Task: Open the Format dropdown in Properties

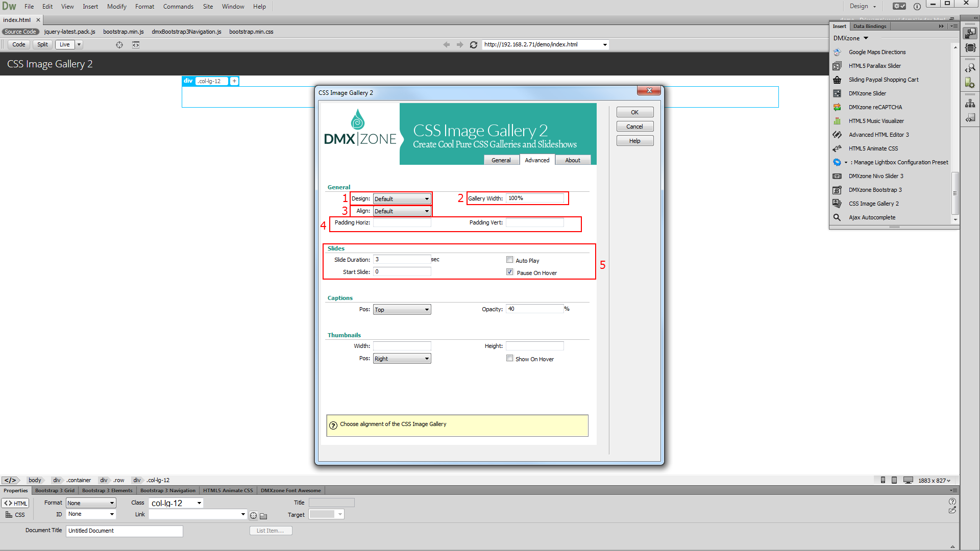Action: point(91,503)
